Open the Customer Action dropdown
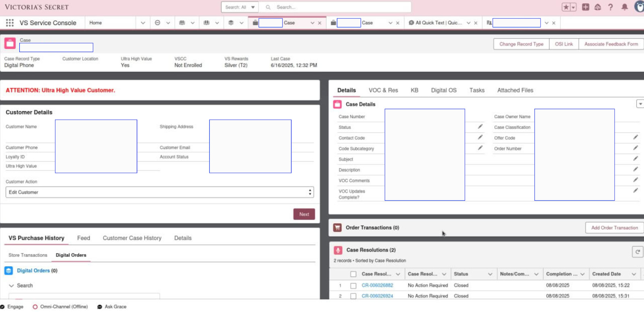 tap(159, 192)
